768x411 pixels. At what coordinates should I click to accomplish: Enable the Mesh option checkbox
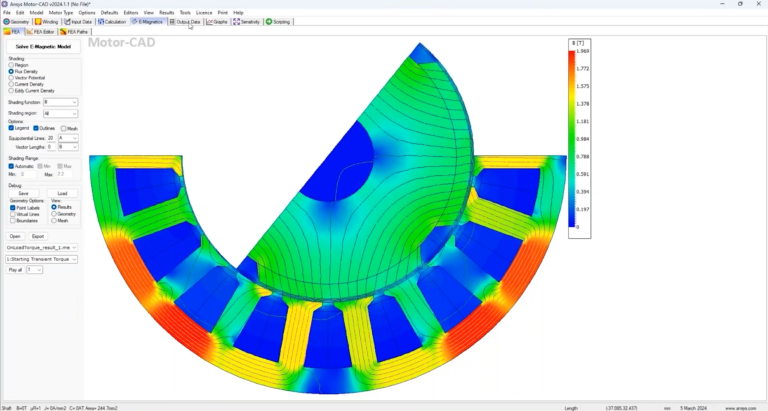(x=63, y=128)
